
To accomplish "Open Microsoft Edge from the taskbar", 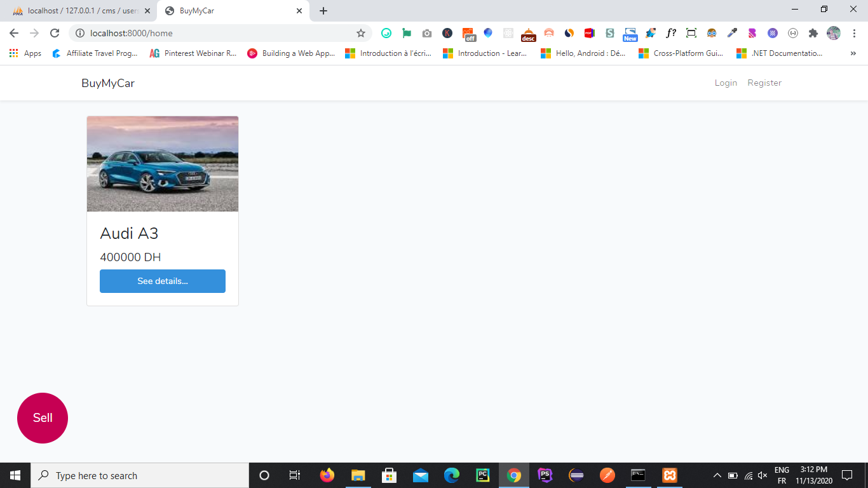I will pos(452,475).
